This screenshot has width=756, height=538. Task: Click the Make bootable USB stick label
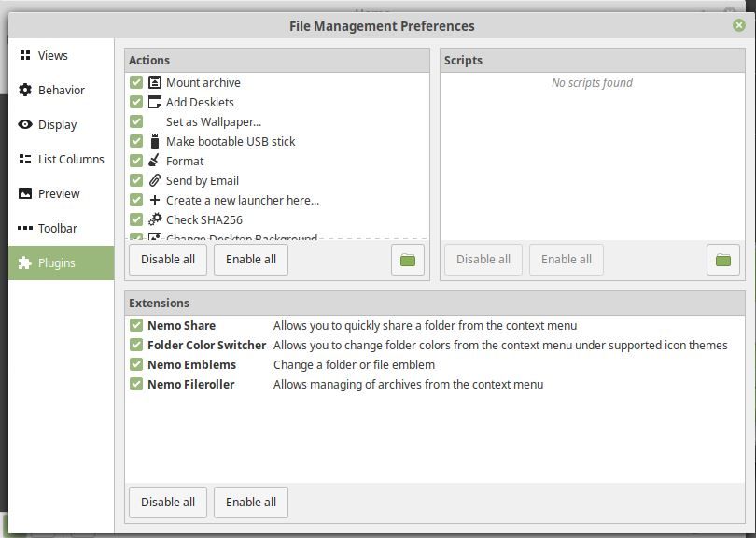[231, 141]
